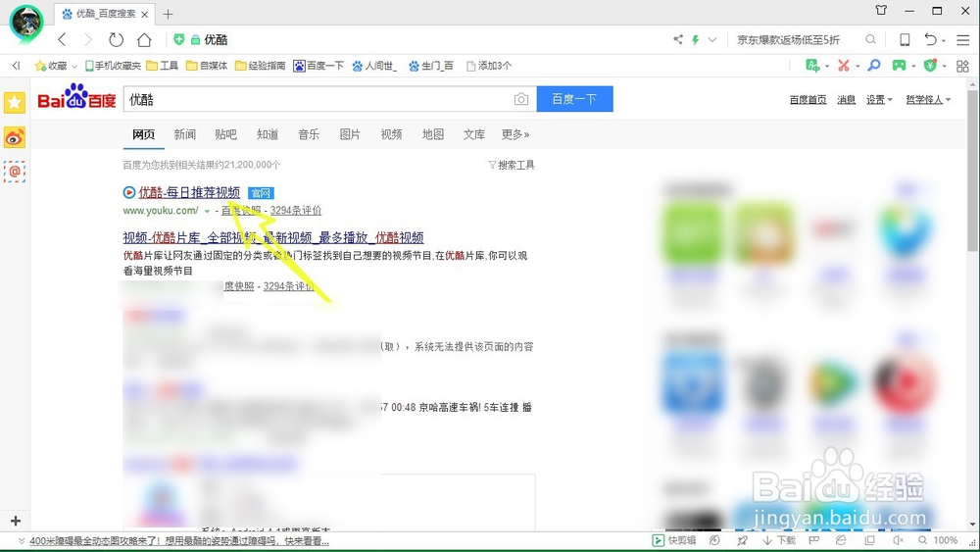Open the scissors screenshot dropdown arrow
Viewport: 980px width, 552px height.
click(x=857, y=66)
